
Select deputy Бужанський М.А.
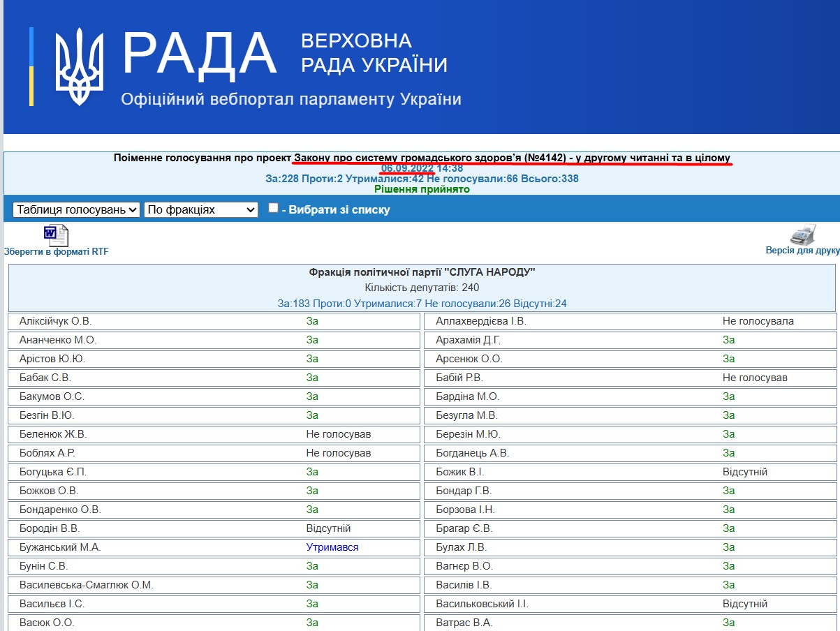[60, 547]
